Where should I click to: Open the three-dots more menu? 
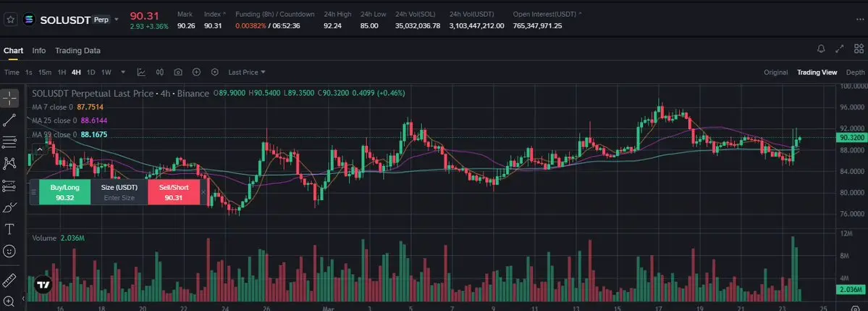click(x=860, y=20)
